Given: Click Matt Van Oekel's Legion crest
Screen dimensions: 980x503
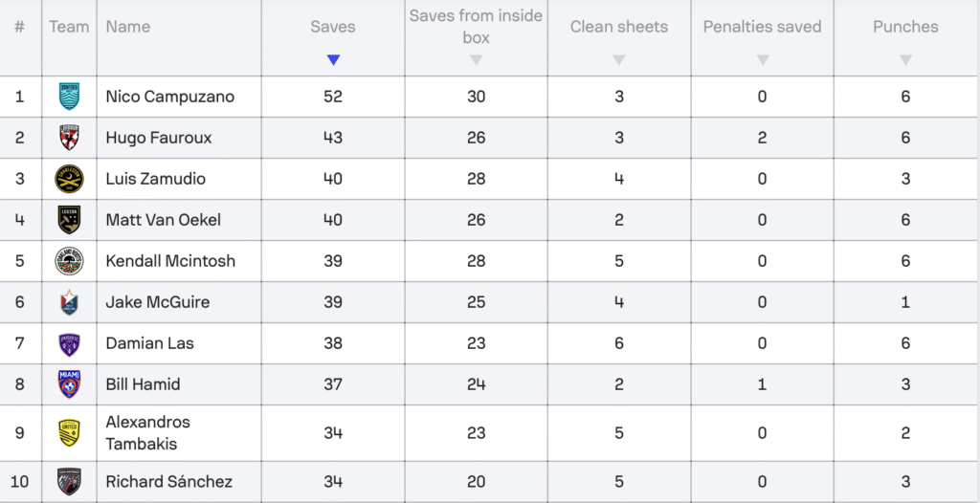Looking at the screenshot, I should (69, 220).
